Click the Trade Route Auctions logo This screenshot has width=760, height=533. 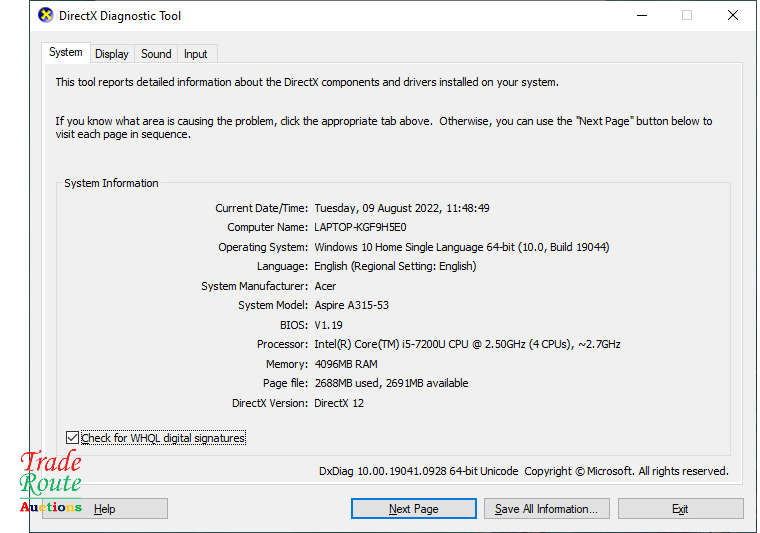point(50,482)
